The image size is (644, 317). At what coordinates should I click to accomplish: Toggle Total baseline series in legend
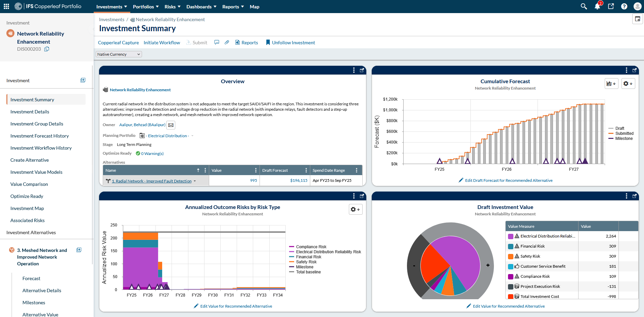(x=308, y=272)
